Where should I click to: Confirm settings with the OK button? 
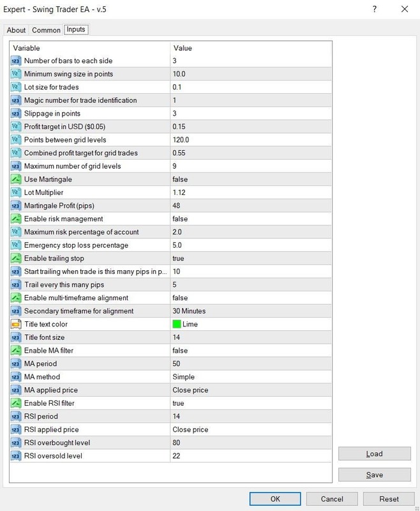point(275,499)
